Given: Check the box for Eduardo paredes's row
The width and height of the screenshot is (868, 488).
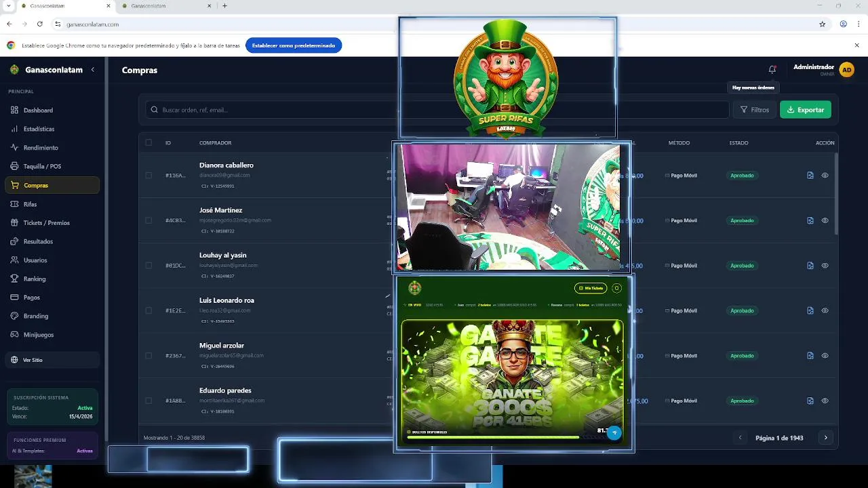Looking at the screenshot, I should (149, 401).
